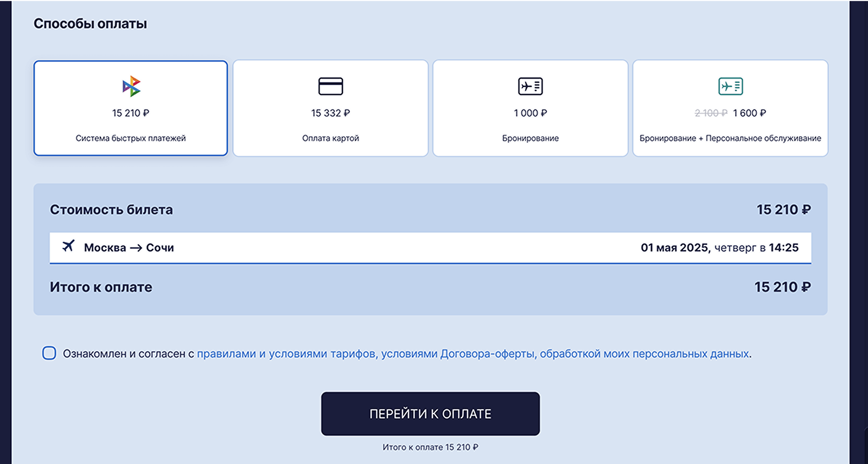Screen dimensions: 868x464
Task: Click the 1 600 ₽ discounted price
Action: [749, 113]
